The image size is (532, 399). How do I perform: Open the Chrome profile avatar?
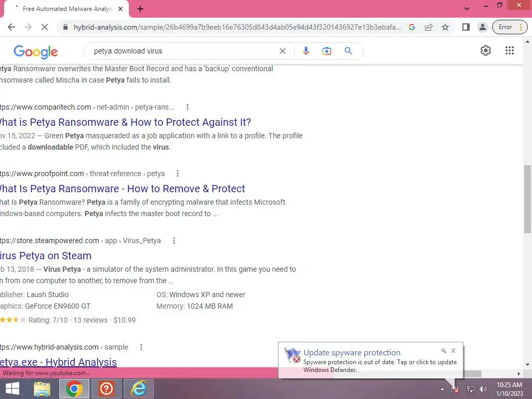[x=483, y=27]
